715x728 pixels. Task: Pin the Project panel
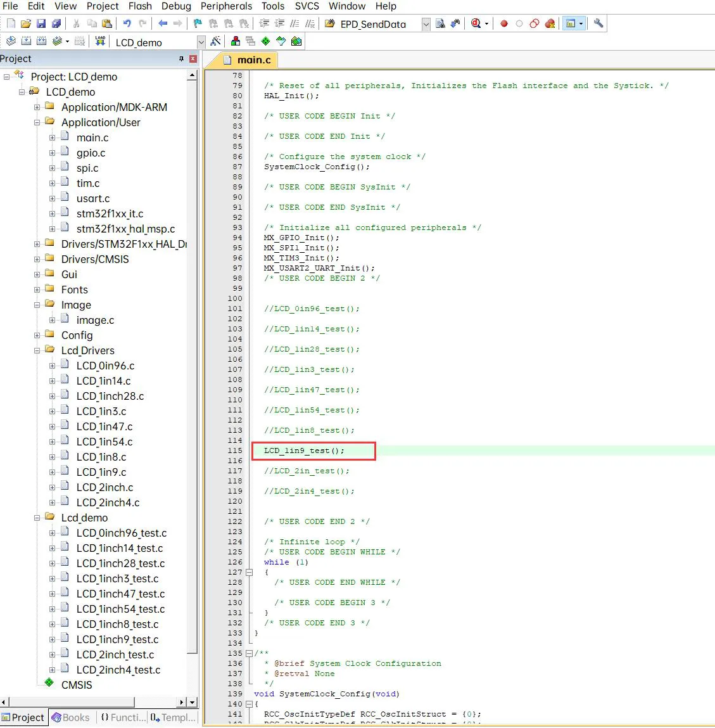pyautogui.click(x=181, y=59)
